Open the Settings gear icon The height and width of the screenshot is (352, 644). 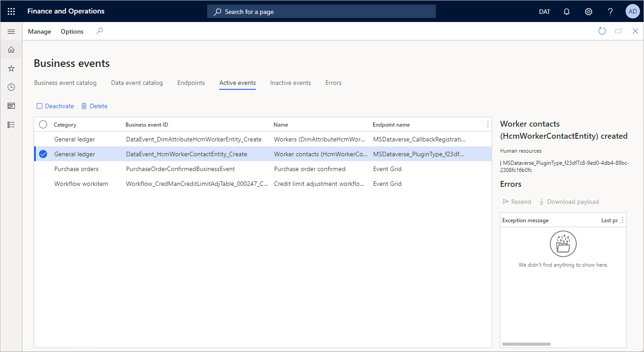(x=588, y=11)
